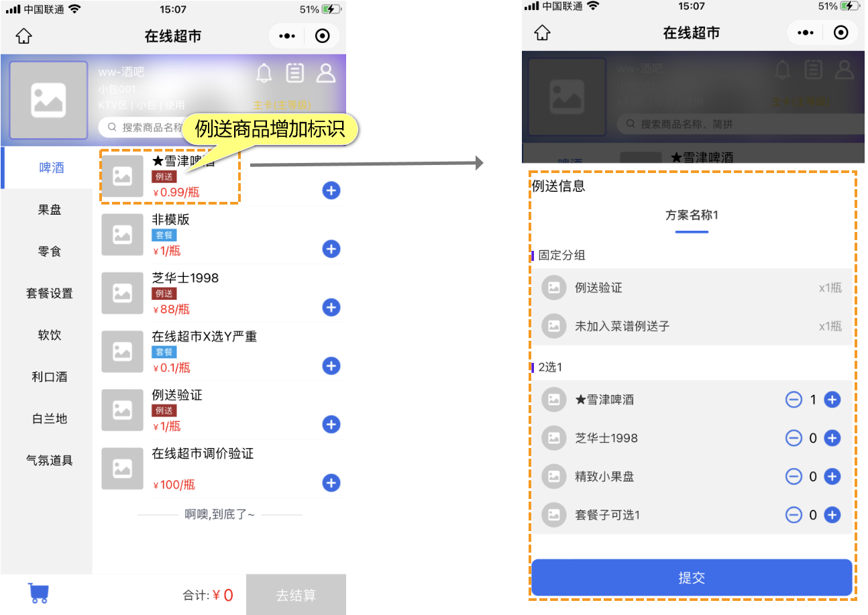Image resolution: width=868 pixels, height=615 pixels.
Task: Add ★雪津啤酒 with its plus button
Action: point(331,190)
